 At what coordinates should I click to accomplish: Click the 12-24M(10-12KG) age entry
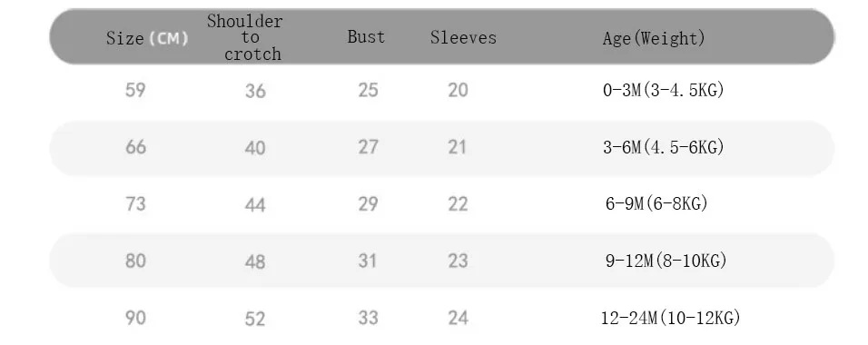click(x=670, y=318)
